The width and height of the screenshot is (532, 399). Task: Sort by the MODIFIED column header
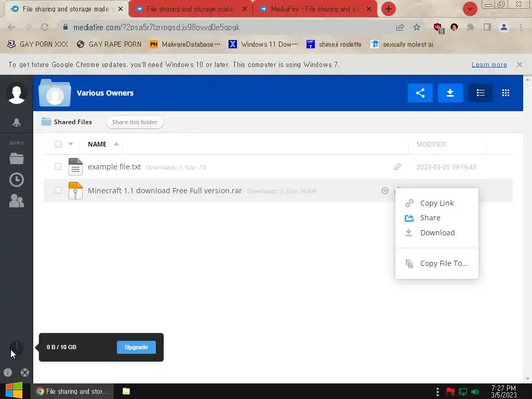tap(431, 144)
